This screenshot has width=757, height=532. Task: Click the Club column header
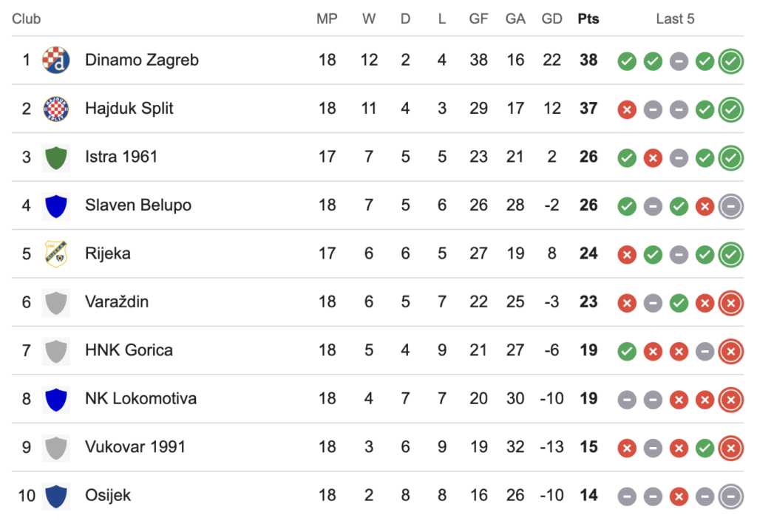click(27, 18)
